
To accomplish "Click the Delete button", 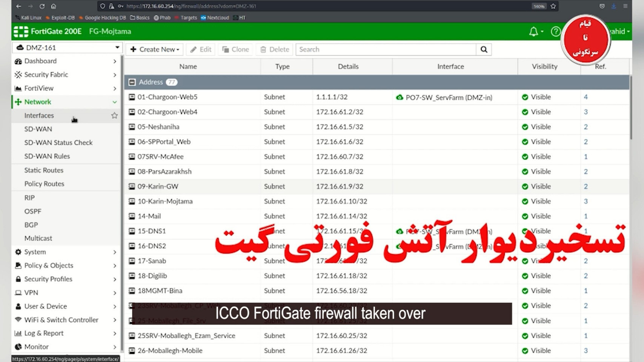I will pyautogui.click(x=275, y=49).
